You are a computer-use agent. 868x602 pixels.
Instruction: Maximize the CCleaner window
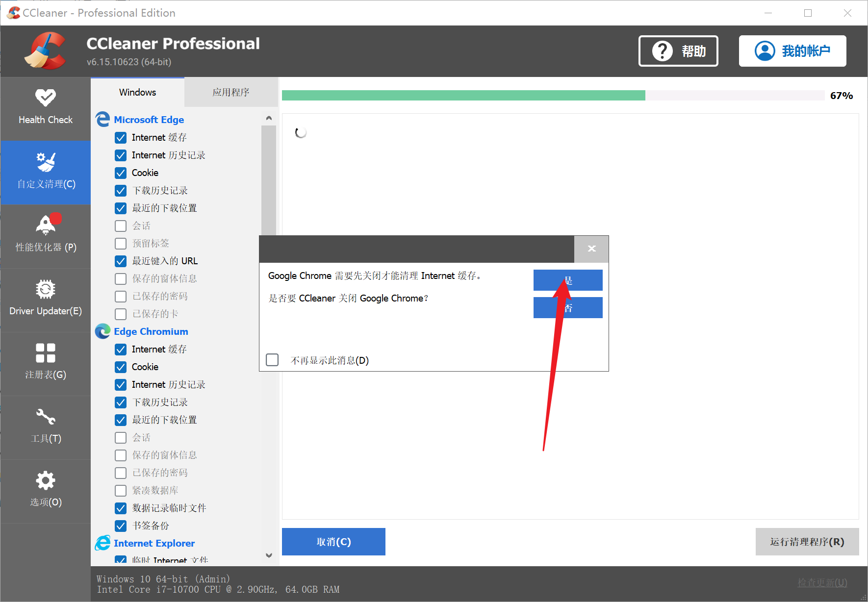click(x=808, y=13)
